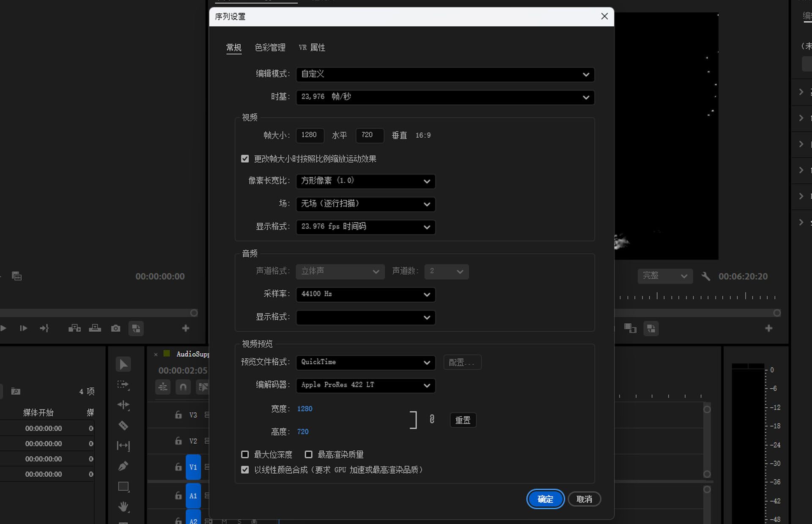Open the timebase frame rate dropdown
The height and width of the screenshot is (524, 812).
click(x=445, y=97)
